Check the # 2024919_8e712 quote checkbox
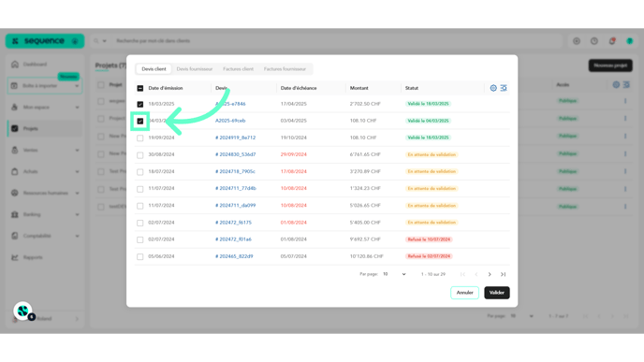644x362 pixels. 140,138
